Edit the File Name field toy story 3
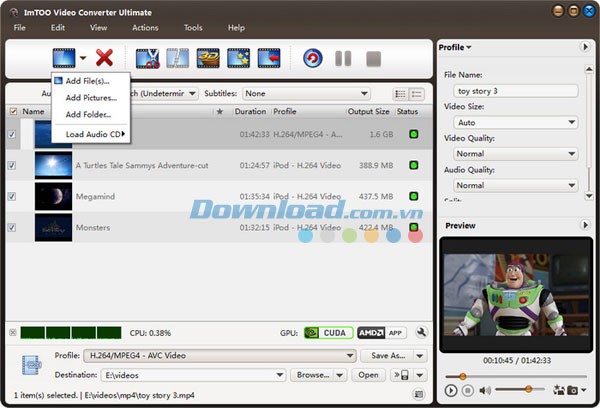 tap(516, 91)
